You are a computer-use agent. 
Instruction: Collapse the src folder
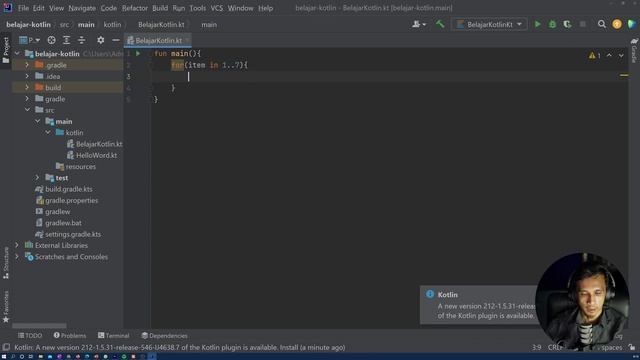tap(27, 110)
